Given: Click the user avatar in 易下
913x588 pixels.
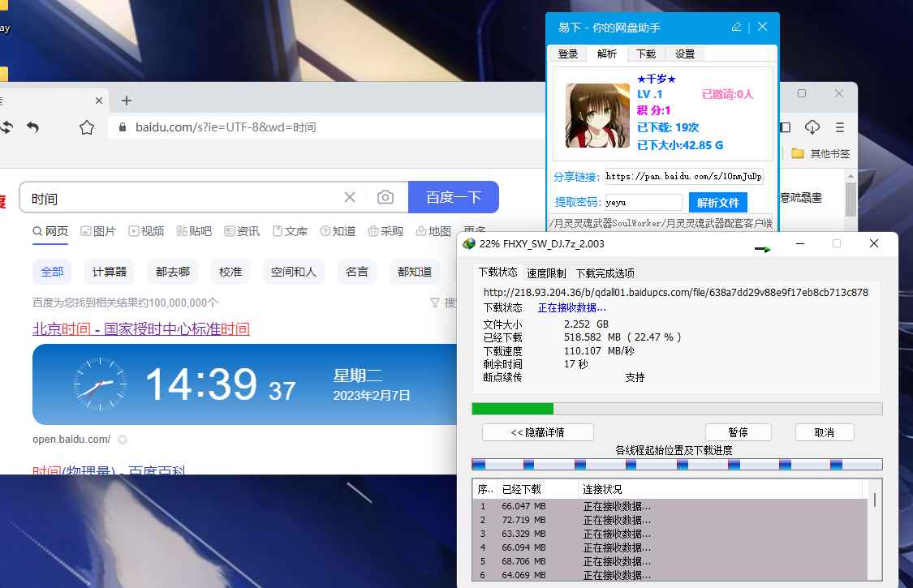Looking at the screenshot, I should [597, 115].
